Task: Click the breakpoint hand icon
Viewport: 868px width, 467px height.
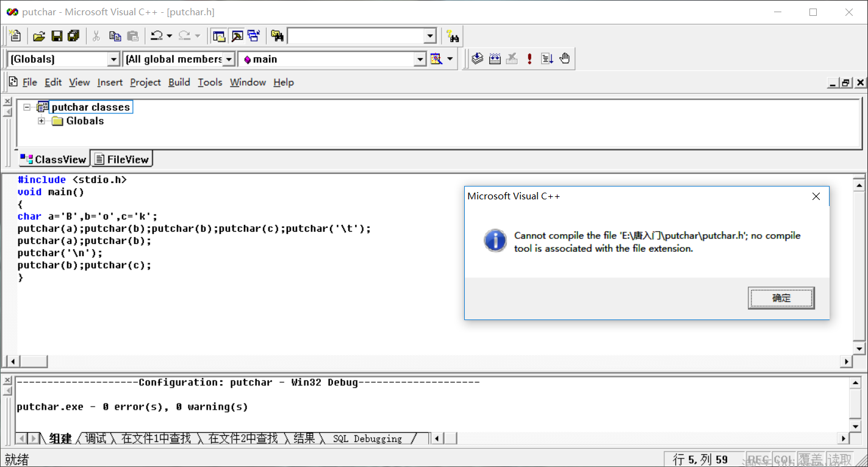Action: [565, 59]
